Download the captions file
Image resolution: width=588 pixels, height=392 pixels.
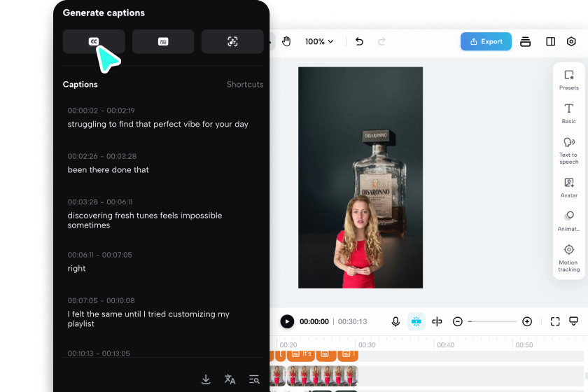click(206, 379)
